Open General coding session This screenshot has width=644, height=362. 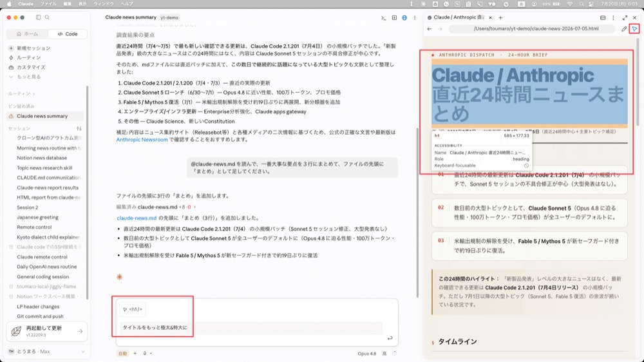pyautogui.click(x=43, y=276)
